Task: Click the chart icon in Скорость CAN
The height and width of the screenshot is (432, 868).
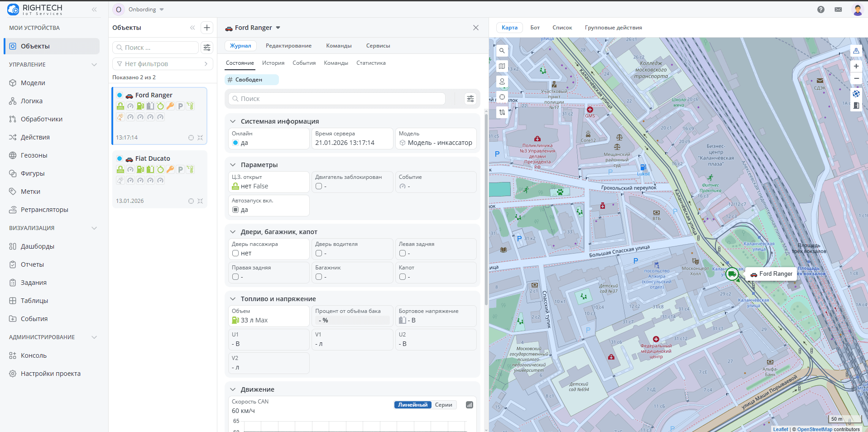Action: [x=470, y=405]
